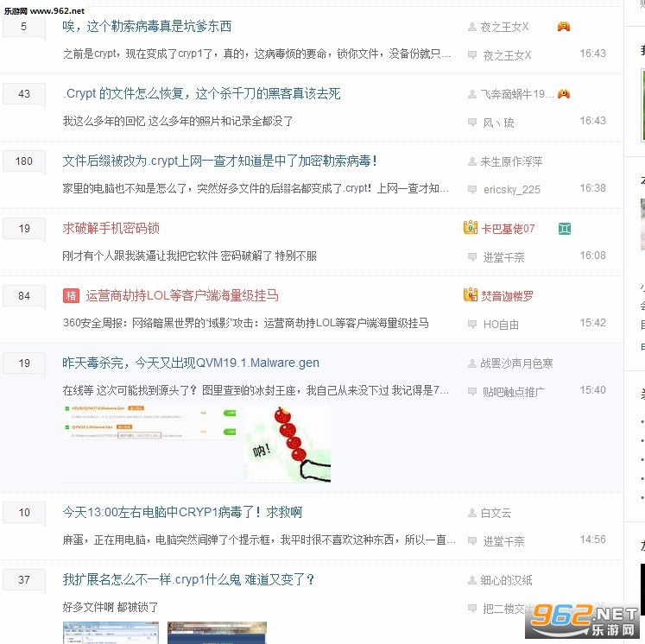The width and height of the screenshot is (645, 644).
Task: Click reply count 84
Action: (24, 296)
